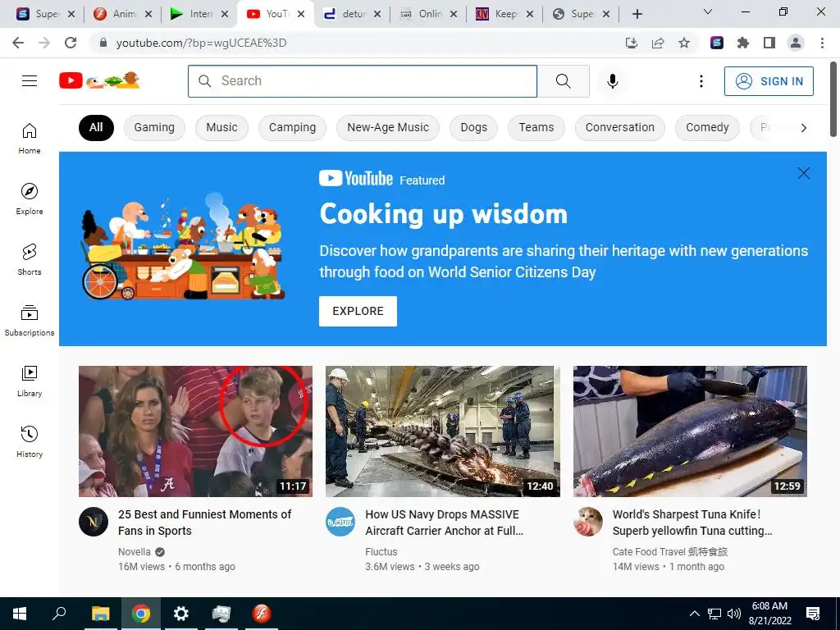This screenshot has width=840, height=630.
Task: Select the Music category chip
Action: [221, 127]
